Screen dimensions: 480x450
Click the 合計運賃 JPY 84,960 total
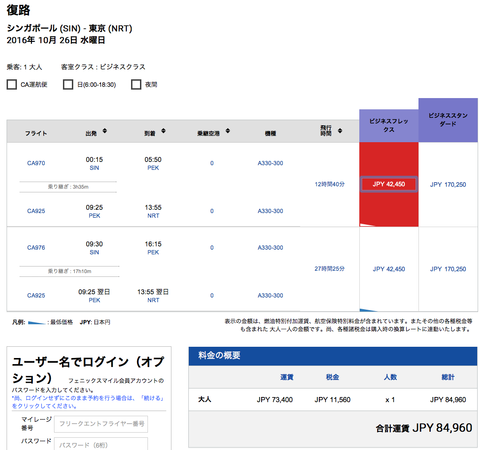pyautogui.click(x=424, y=428)
